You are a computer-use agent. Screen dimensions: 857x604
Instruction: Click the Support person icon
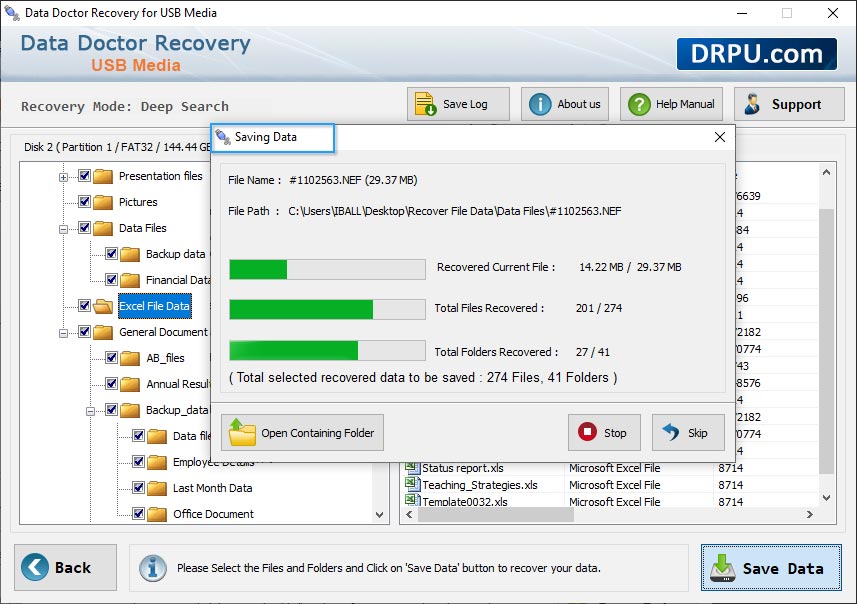(752, 104)
